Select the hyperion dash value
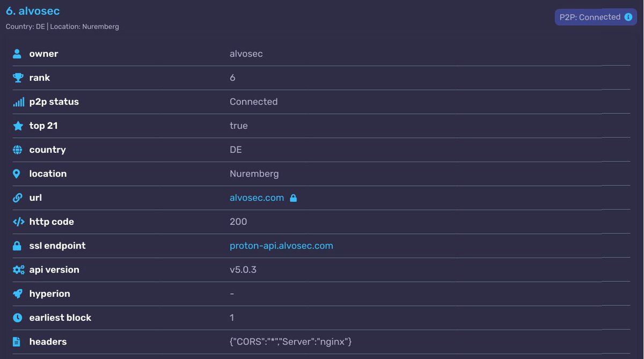Viewport: 644px width, 359px height. pyautogui.click(x=232, y=294)
